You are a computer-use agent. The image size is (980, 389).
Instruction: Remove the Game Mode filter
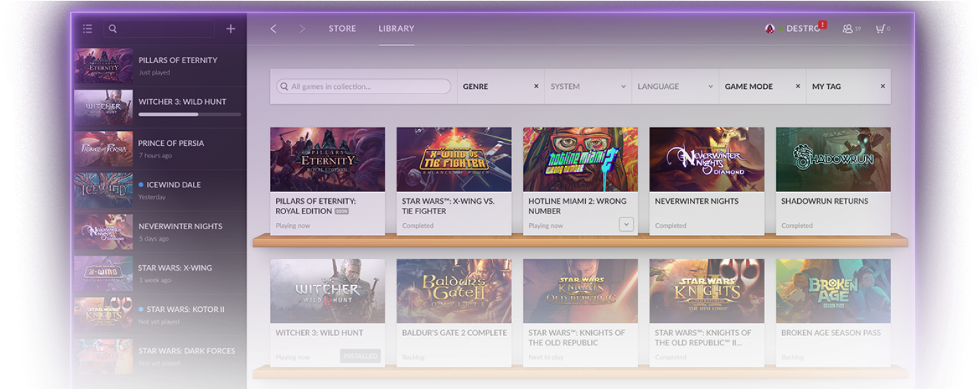click(x=797, y=87)
